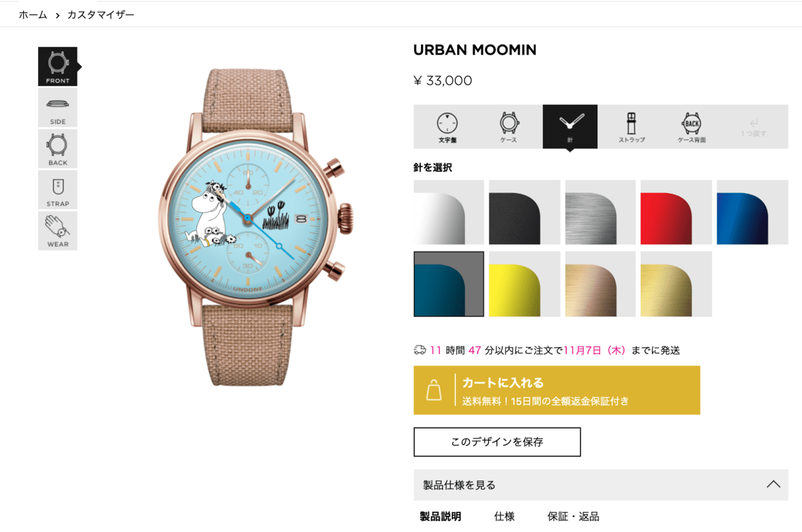The width and height of the screenshot is (802, 532).
Task: Click the 1つ戻す undo icon
Action: pos(753,127)
